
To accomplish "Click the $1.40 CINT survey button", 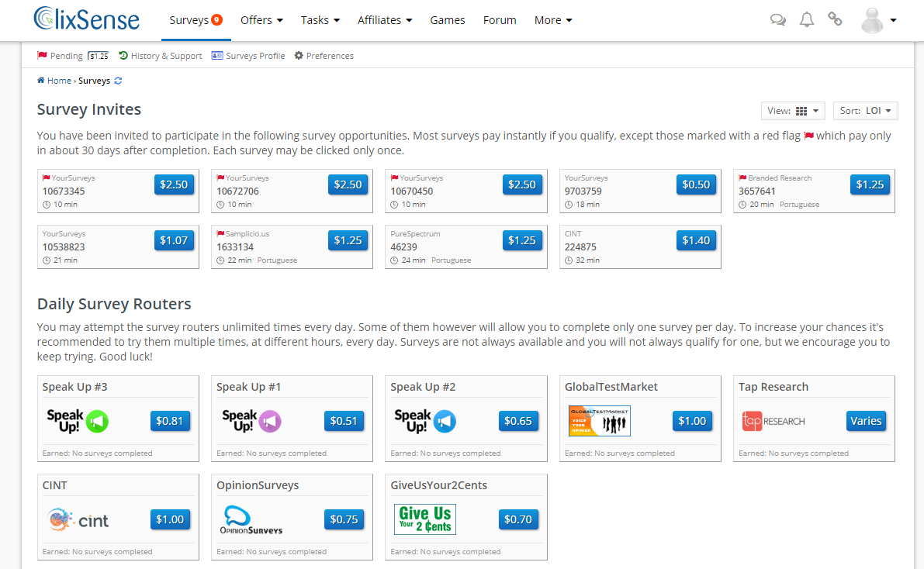I will tap(695, 240).
